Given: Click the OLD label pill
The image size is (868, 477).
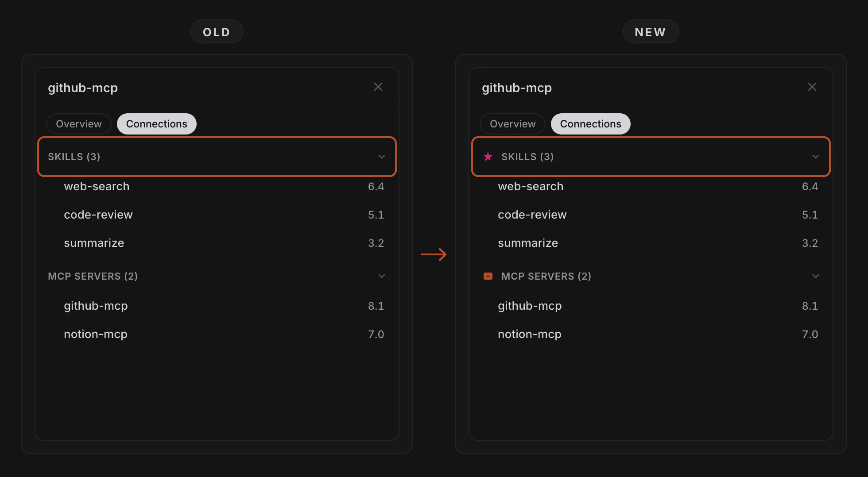Looking at the screenshot, I should pos(217,32).
